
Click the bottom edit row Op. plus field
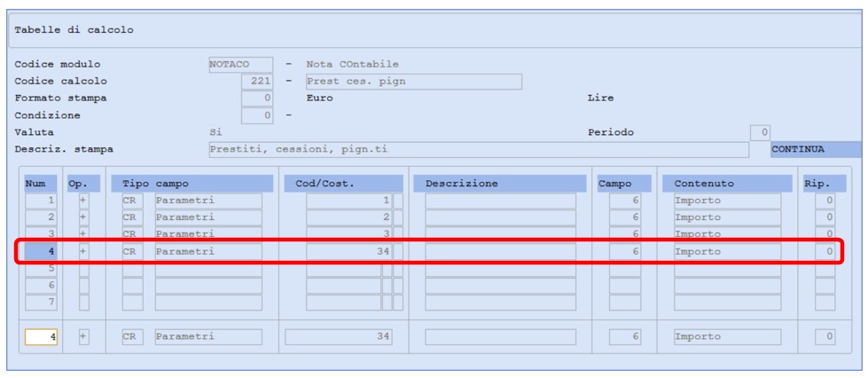[x=83, y=336]
